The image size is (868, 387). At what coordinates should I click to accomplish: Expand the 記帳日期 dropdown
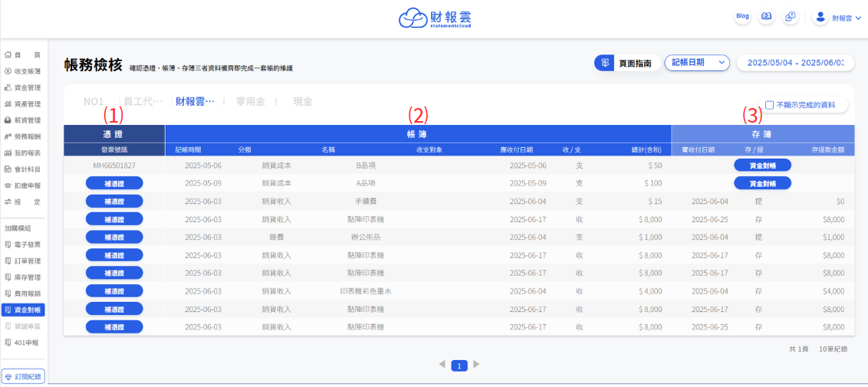coord(696,63)
